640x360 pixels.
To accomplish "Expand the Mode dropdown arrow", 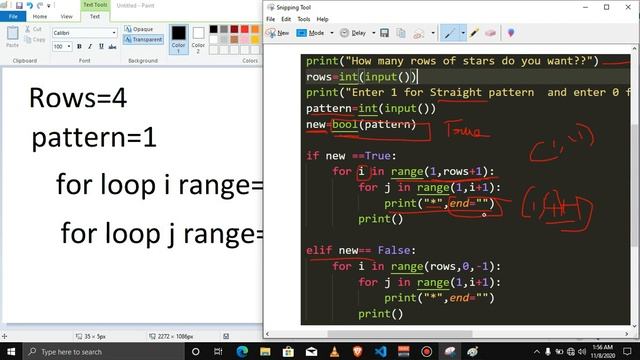I will pyautogui.click(x=332, y=33).
